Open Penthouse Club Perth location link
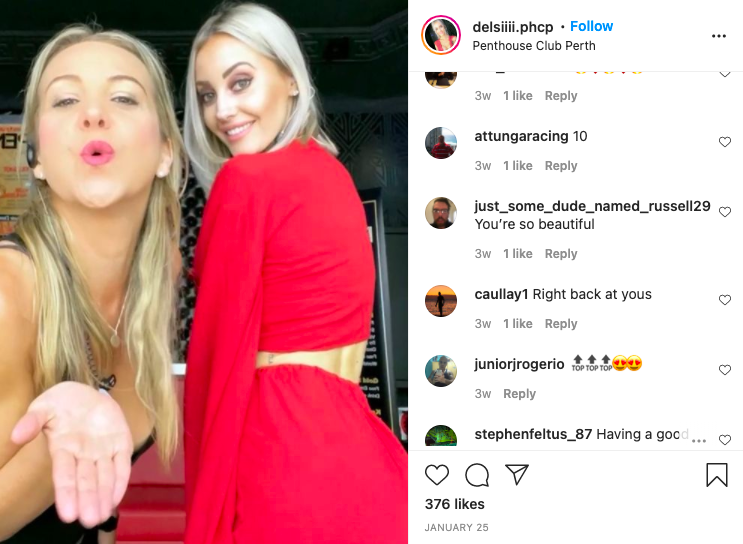The height and width of the screenshot is (544, 743). pyautogui.click(x=534, y=45)
